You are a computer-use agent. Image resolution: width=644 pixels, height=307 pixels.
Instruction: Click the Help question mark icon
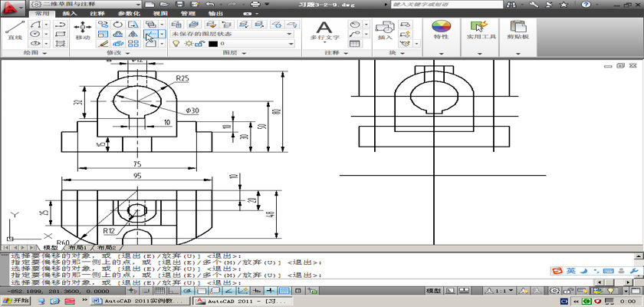[586, 5]
